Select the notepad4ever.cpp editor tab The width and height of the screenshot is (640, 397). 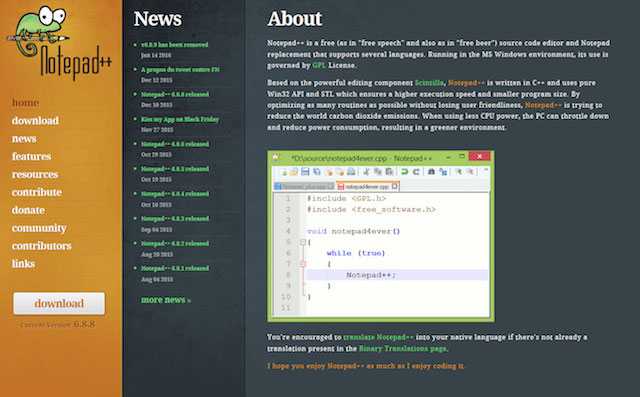367,186
